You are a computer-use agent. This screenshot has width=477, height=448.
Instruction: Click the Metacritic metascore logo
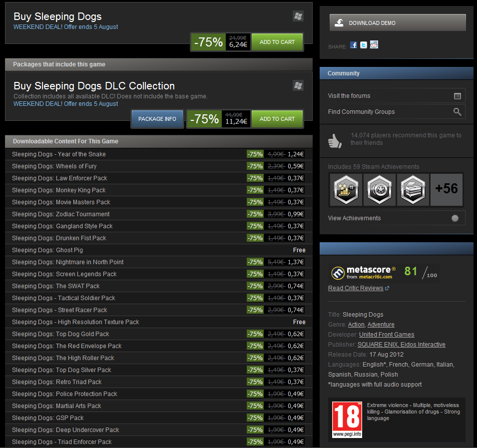point(364,273)
